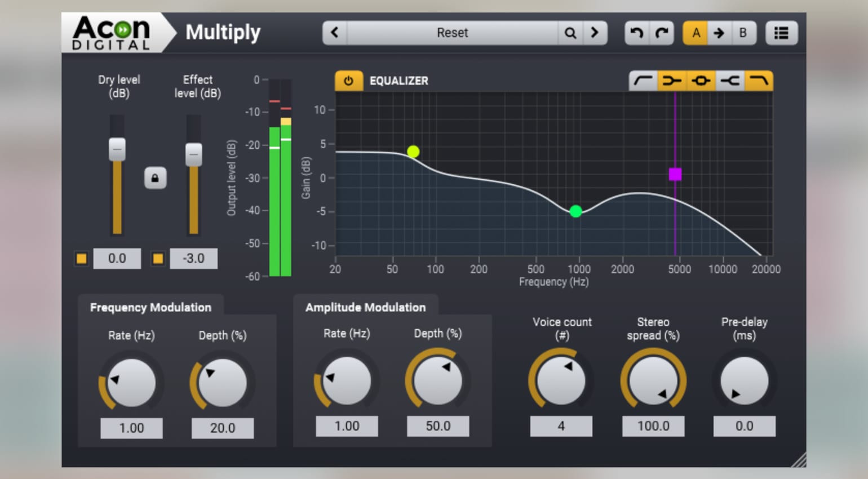Select the magenta high-cut EQ handle

pyautogui.click(x=675, y=175)
